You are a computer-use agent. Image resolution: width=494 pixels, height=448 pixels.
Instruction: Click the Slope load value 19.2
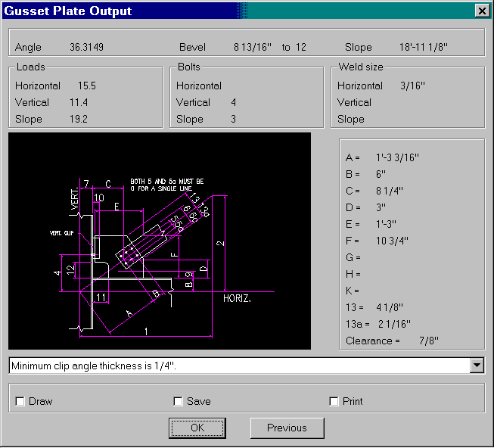tap(79, 119)
